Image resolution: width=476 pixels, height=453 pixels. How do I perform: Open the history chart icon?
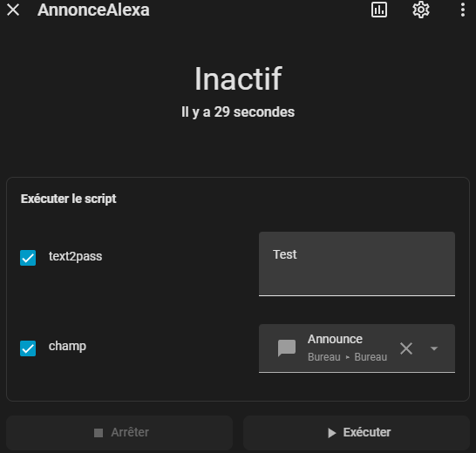(x=379, y=10)
